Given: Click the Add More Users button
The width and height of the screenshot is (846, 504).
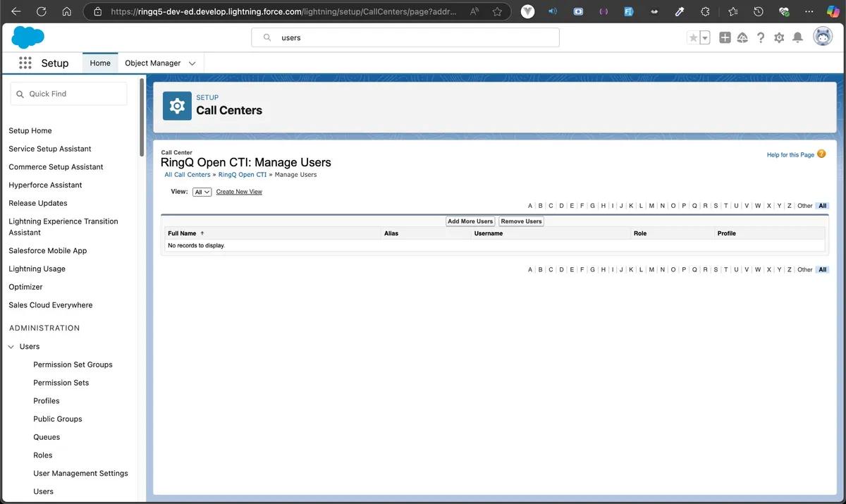Looking at the screenshot, I should [470, 221].
